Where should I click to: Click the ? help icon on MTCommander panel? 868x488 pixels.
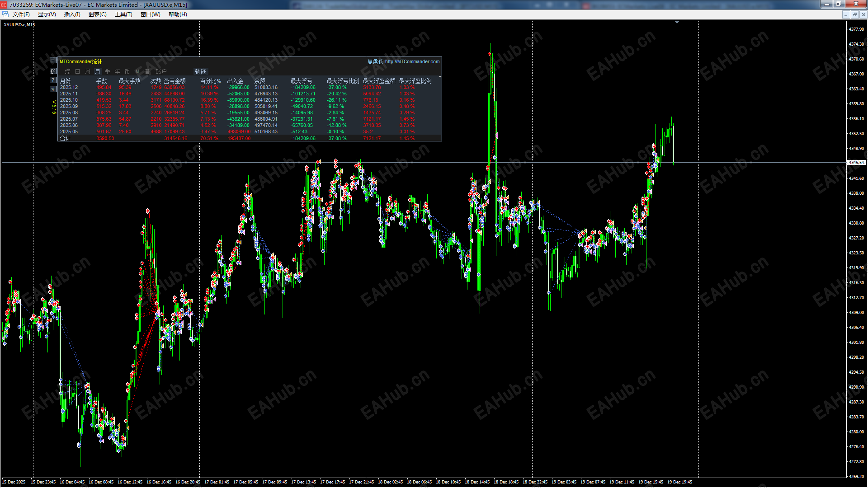[x=53, y=80]
